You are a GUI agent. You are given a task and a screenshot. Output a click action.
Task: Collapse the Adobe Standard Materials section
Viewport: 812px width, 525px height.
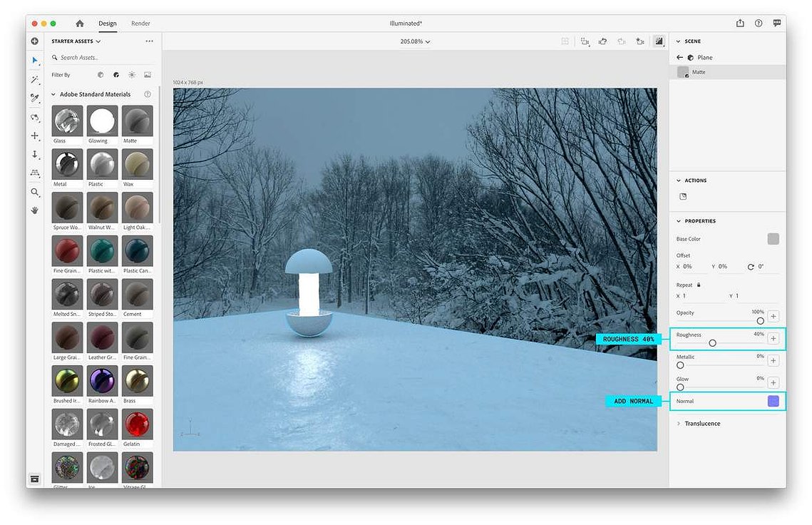tap(53, 94)
